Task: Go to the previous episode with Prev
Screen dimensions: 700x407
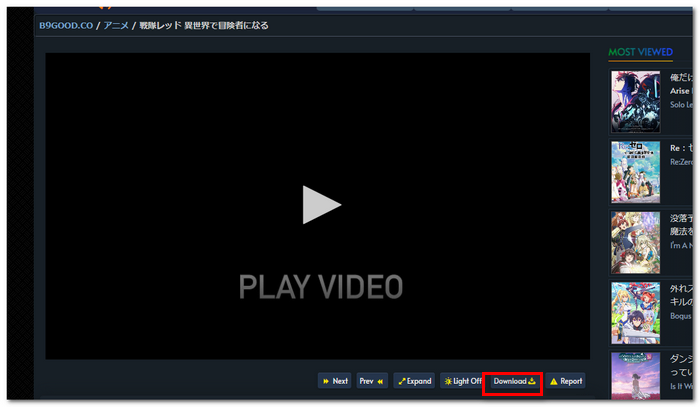Action: pyautogui.click(x=372, y=381)
